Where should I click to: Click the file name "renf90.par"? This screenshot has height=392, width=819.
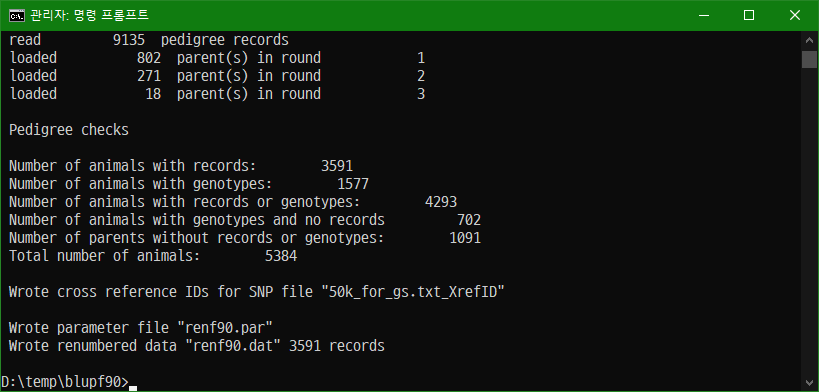click(x=225, y=328)
